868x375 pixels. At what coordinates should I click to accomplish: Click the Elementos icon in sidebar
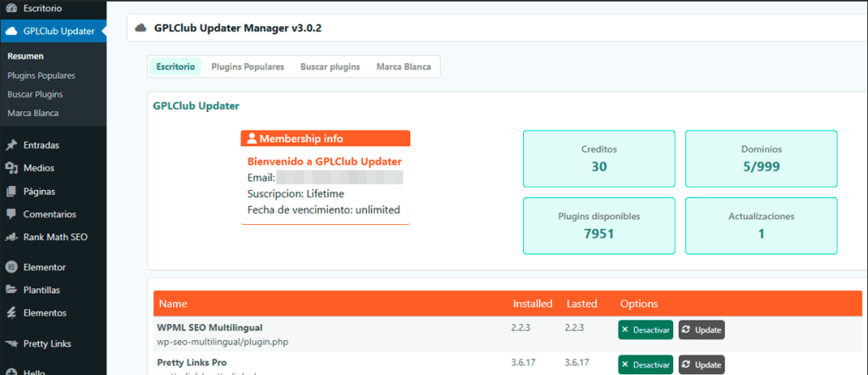(11, 313)
